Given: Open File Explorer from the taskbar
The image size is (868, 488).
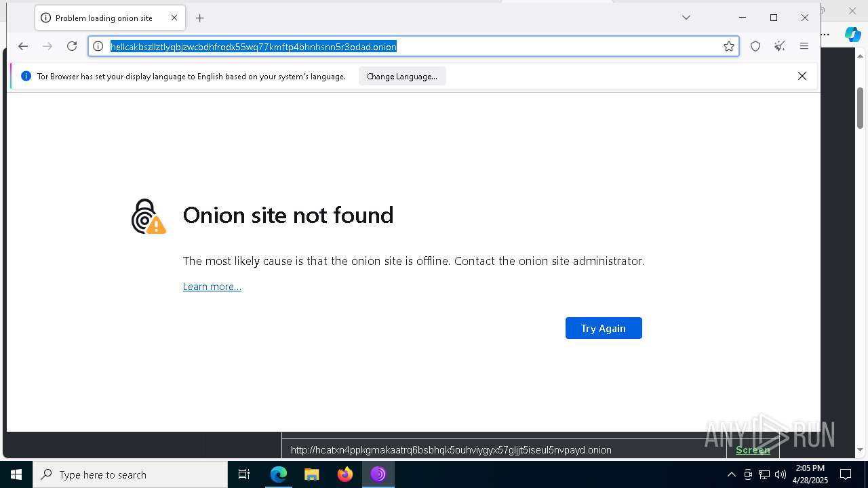Looking at the screenshot, I should [311, 474].
